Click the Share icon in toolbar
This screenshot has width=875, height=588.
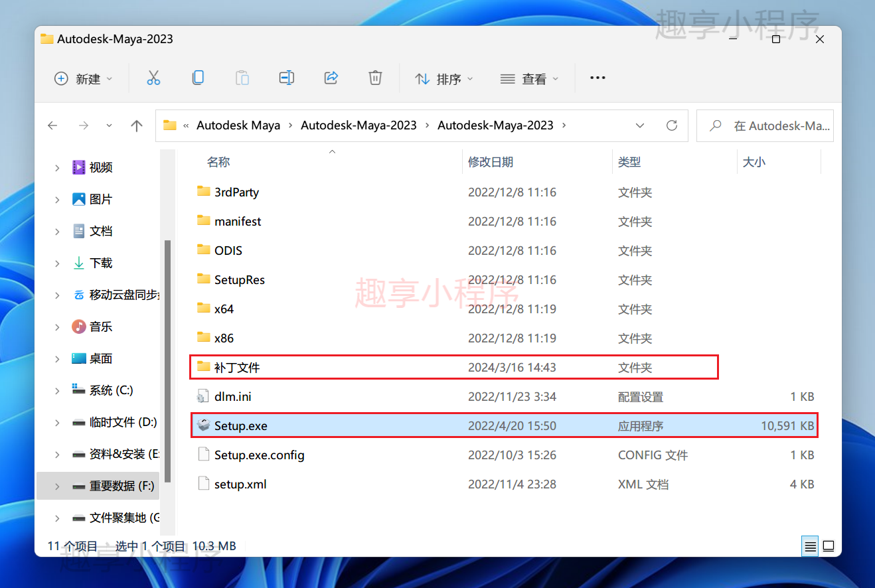[x=331, y=78]
